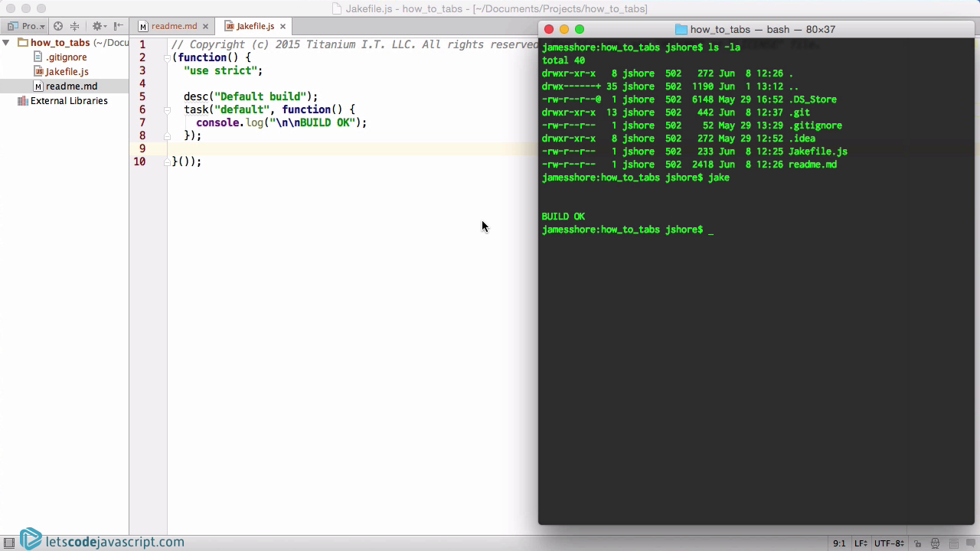Open the Project view selector dropdown
Screen dimensions: 980x551
coord(26,26)
